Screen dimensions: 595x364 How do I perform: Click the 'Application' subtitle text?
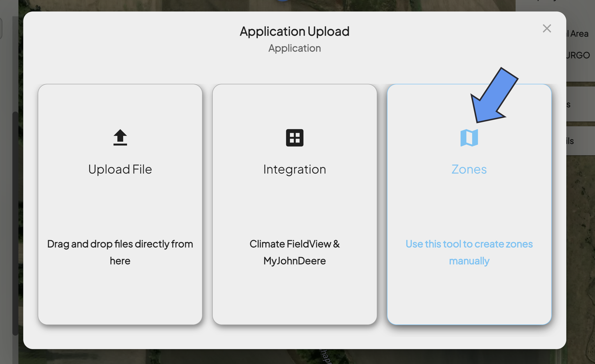coord(294,48)
